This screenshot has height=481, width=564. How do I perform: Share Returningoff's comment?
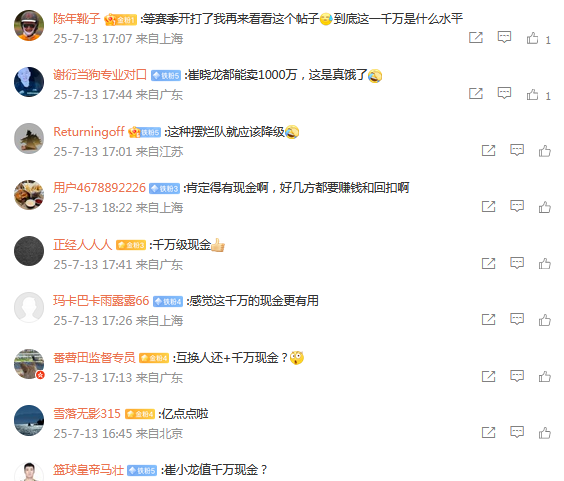(x=488, y=150)
